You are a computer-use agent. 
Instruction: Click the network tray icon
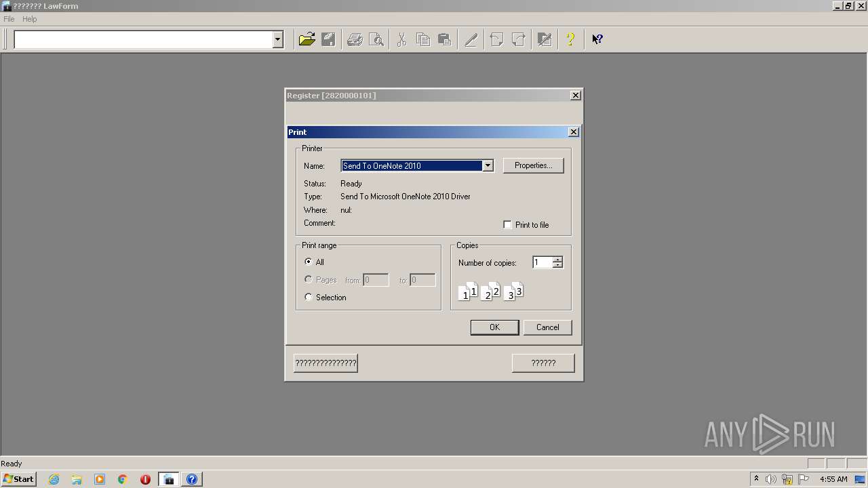click(787, 479)
